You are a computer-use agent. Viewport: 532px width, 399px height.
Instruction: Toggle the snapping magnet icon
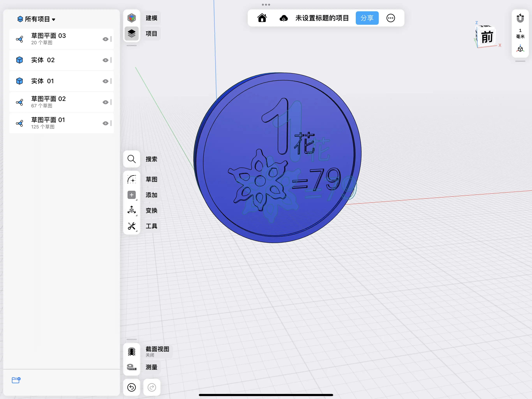(520, 18)
